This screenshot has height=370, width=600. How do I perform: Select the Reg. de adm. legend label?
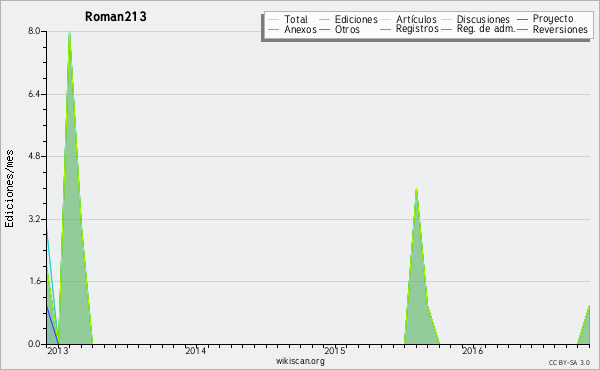pos(486,29)
